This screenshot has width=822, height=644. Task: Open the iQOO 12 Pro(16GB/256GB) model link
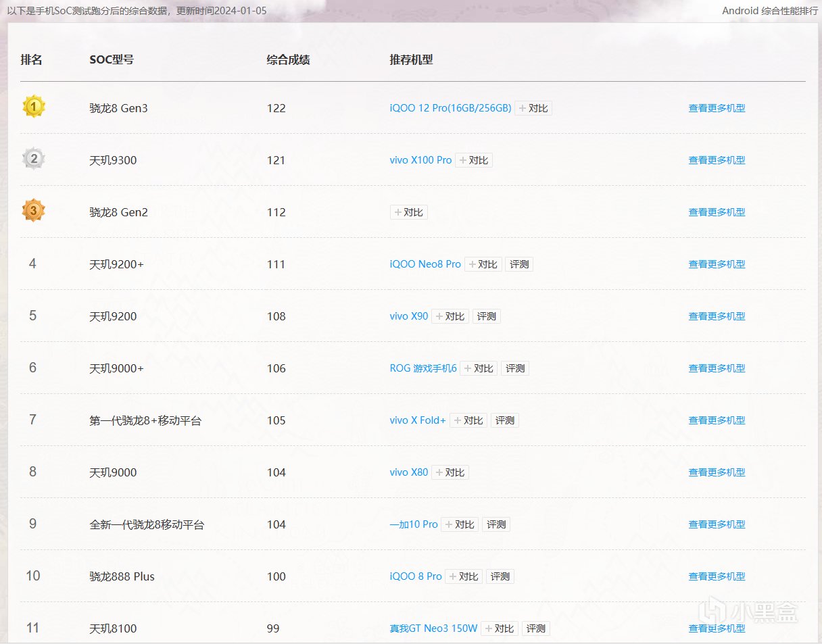tap(450, 108)
